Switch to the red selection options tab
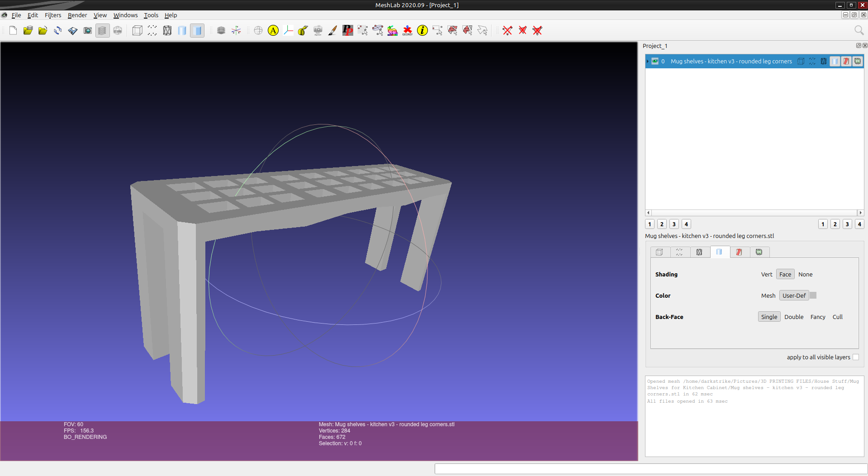This screenshot has width=868, height=476. 739,252
